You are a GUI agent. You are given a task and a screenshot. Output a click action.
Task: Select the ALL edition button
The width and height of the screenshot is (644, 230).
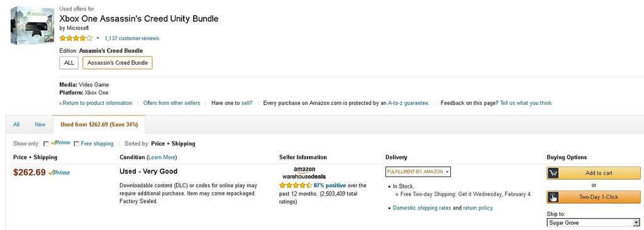pos(69,63)
